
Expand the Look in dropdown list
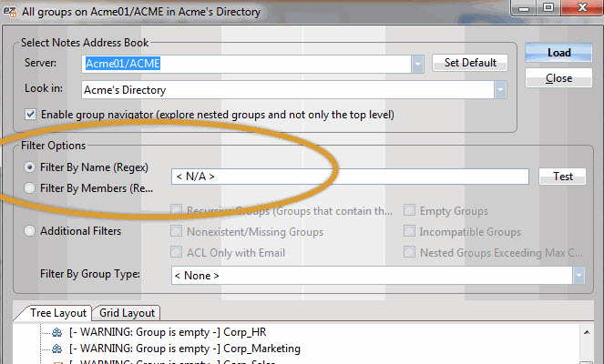coord(500,90)
